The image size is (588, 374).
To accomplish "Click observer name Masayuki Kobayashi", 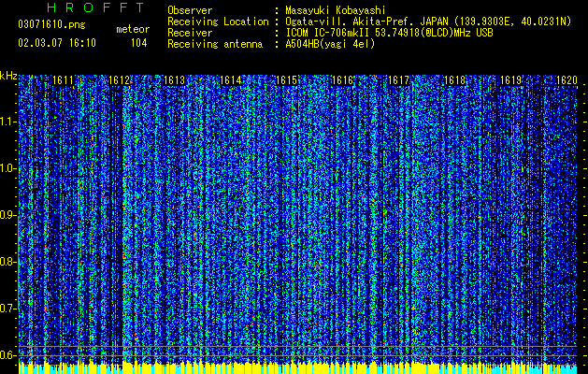I will [x=336, y=10].
